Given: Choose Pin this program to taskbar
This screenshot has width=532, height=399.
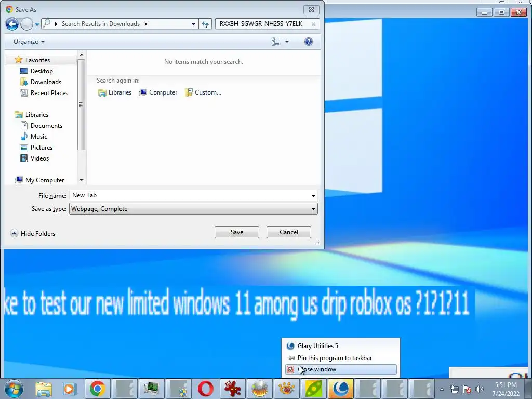Looking at the screenshot, I should tap(341, 358).
